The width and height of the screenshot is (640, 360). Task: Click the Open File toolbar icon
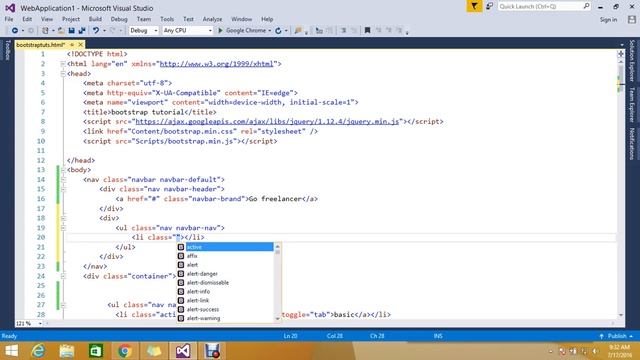click(61, 31)
